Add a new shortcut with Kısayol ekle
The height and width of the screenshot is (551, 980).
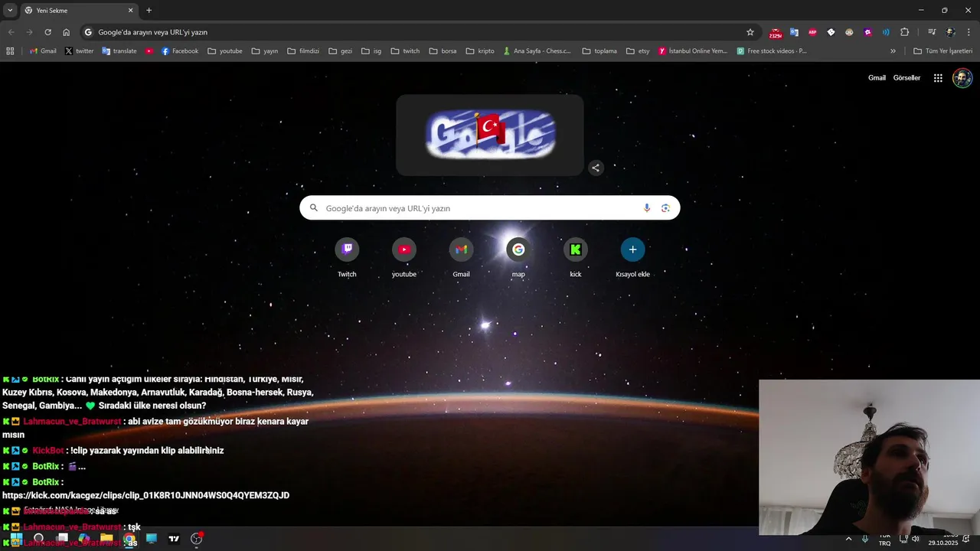pos(632,258)
